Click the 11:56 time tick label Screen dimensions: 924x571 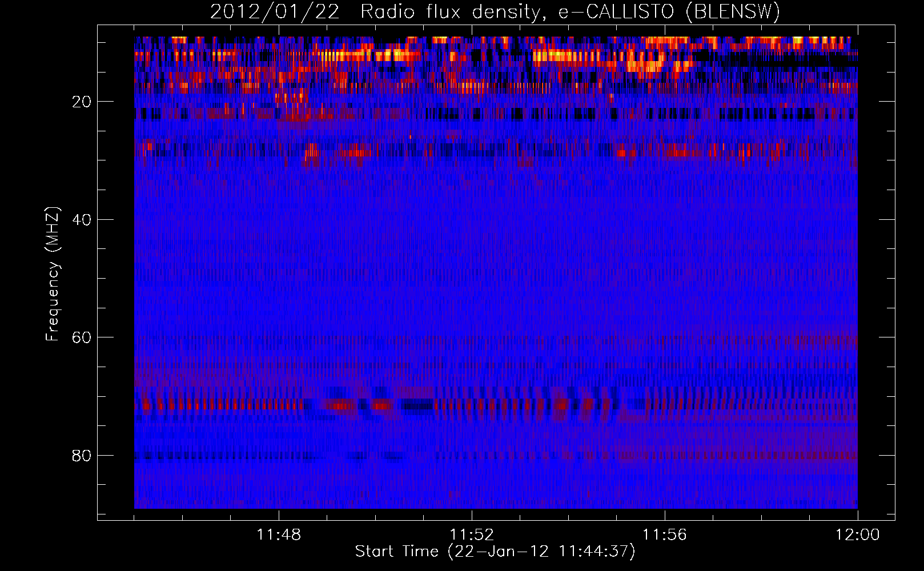pos(665,535)
